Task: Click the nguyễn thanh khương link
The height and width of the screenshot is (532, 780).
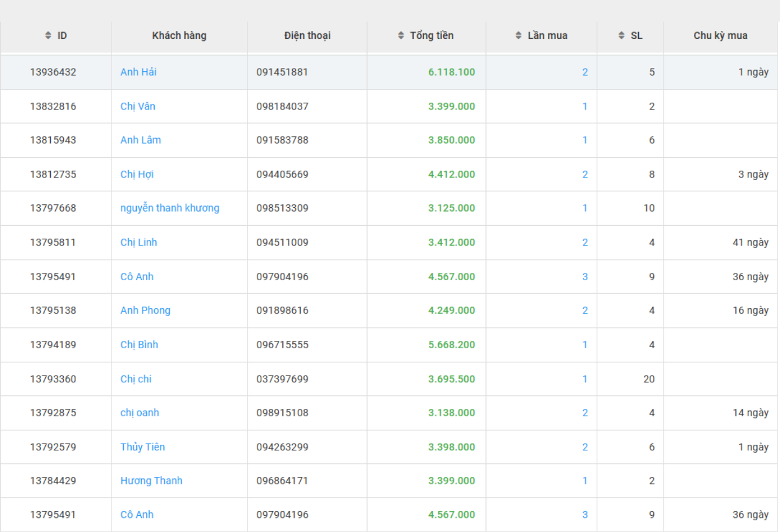Action: [x=170, y=208]
